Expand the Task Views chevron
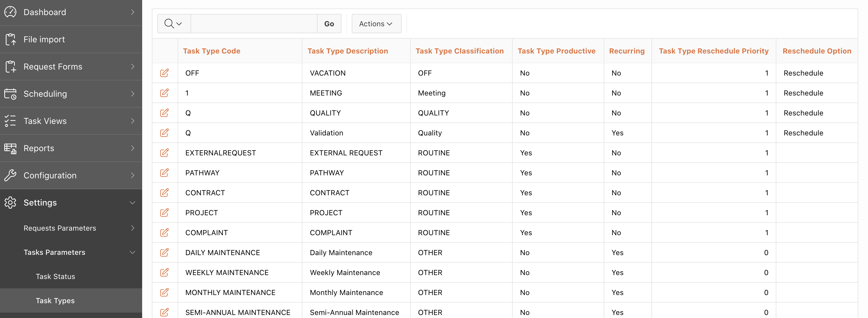868x318 pixels. point(133,121)
